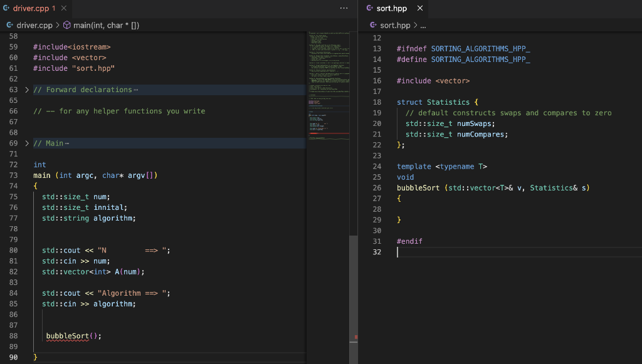Click the #endif line in sort.hpp

click(x=409, y=241)
